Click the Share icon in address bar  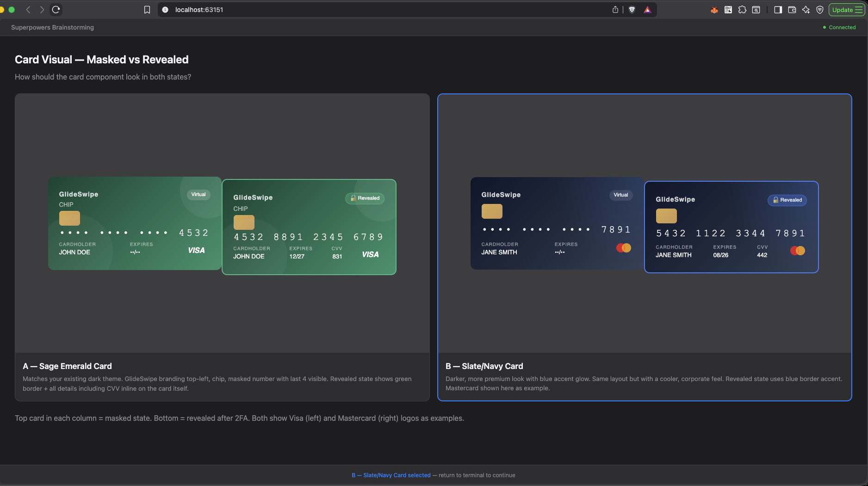coord(615,10)
